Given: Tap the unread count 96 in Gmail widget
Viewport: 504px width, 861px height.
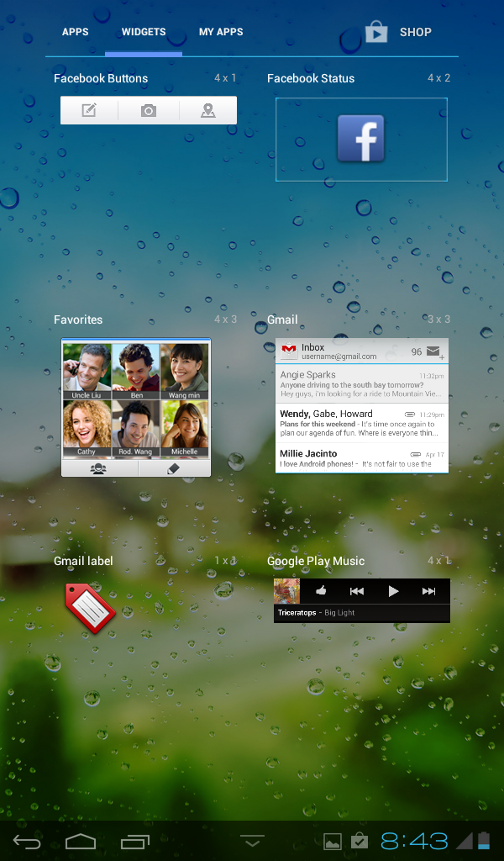Looking at the screenshot, I should click(417, 352).
